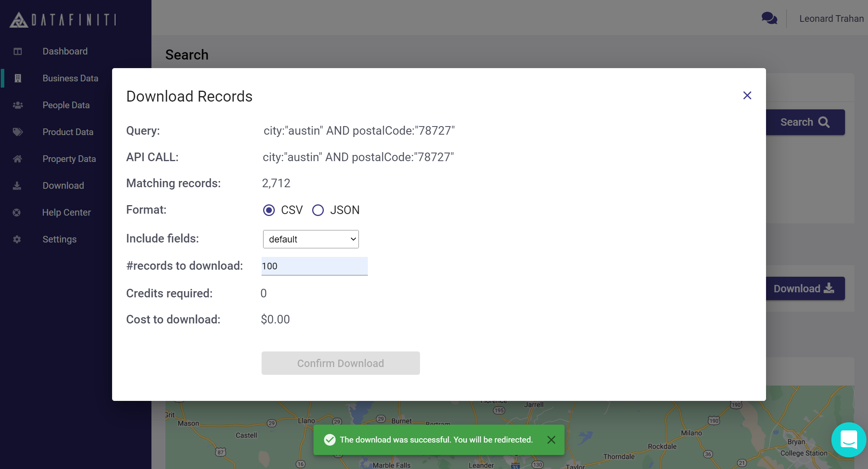The width and height of the screenshot is (868, 469).
Task: Go to Property Data section
Action: click(69, 159)
